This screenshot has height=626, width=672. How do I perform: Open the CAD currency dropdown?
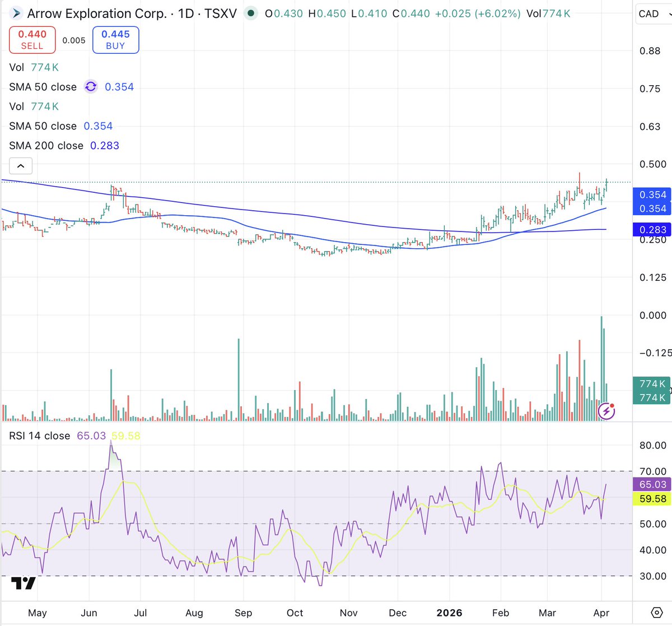[x=651, y=13]
